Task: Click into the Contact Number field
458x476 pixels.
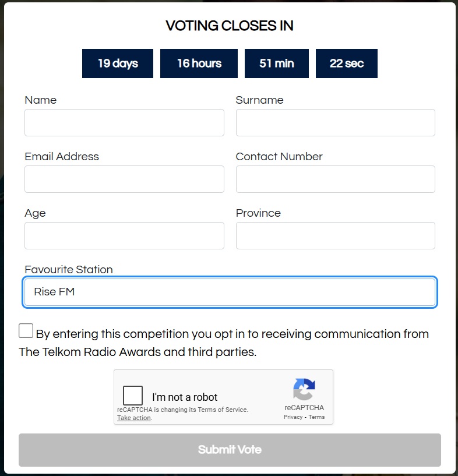Action: (x=335, y=179)
